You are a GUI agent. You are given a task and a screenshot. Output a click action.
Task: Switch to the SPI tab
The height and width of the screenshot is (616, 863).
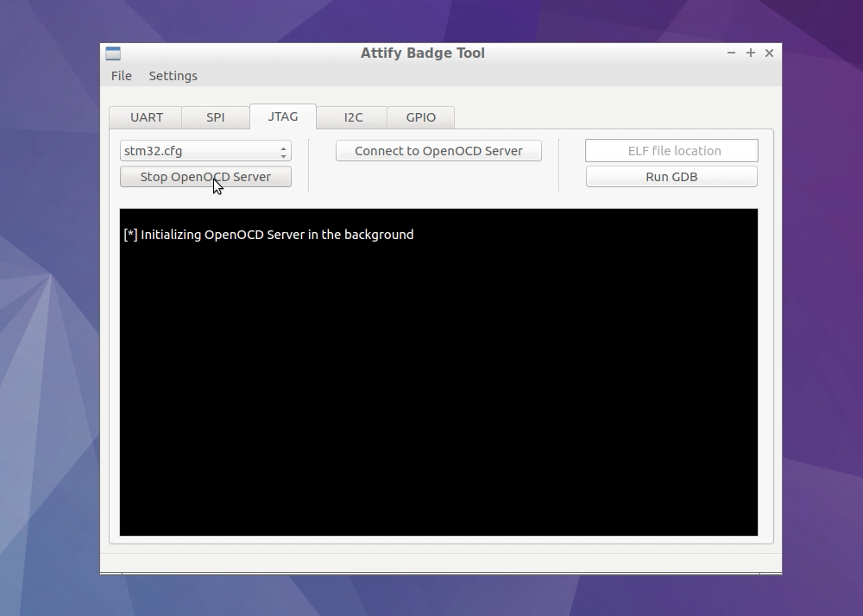(x=215, y=117)
